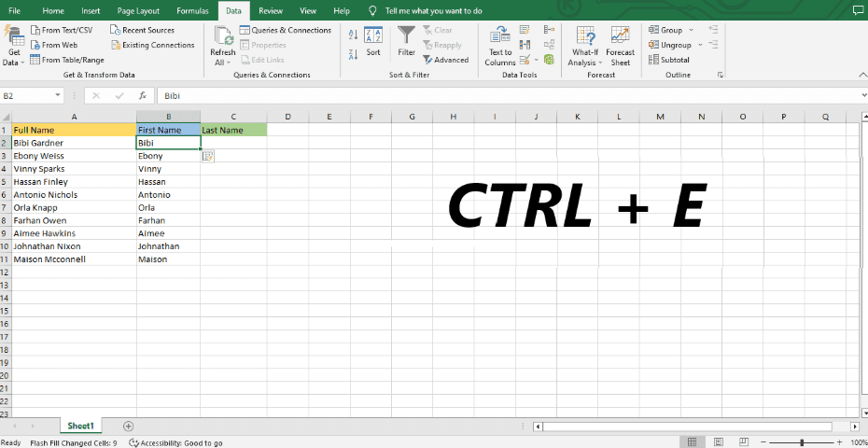
Task: Click the Data Validation icon
Action: tap(525, 59)
